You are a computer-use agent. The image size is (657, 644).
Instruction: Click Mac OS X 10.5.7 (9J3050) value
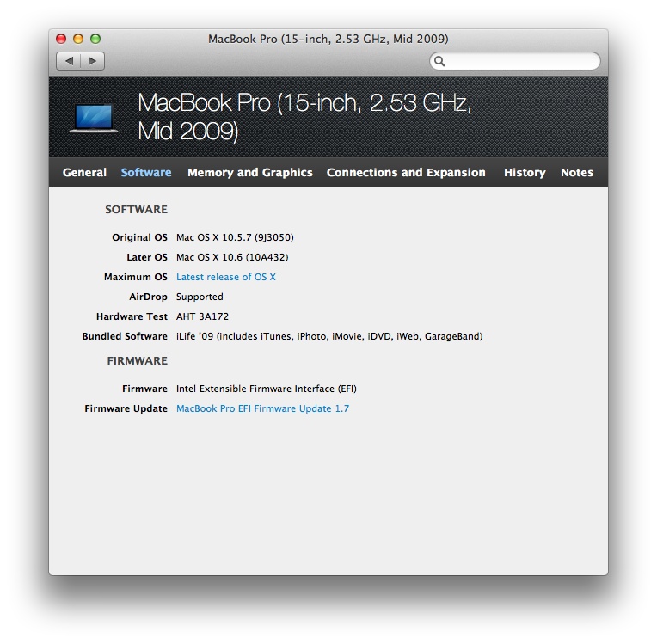[x=235, y=237]
